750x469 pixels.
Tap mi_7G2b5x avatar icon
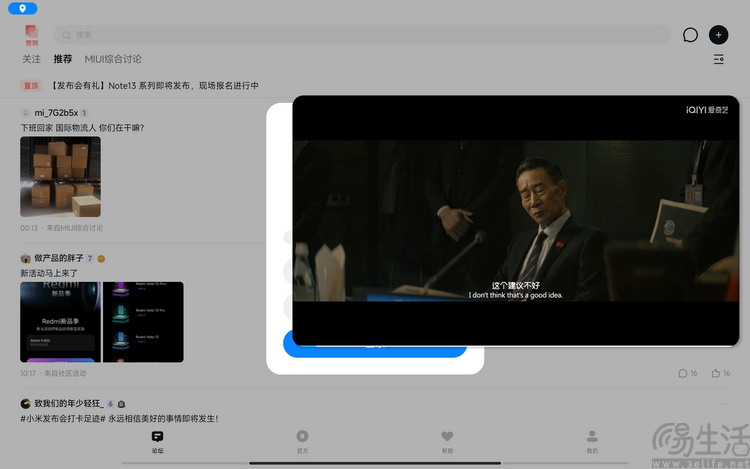pos(25,113)
